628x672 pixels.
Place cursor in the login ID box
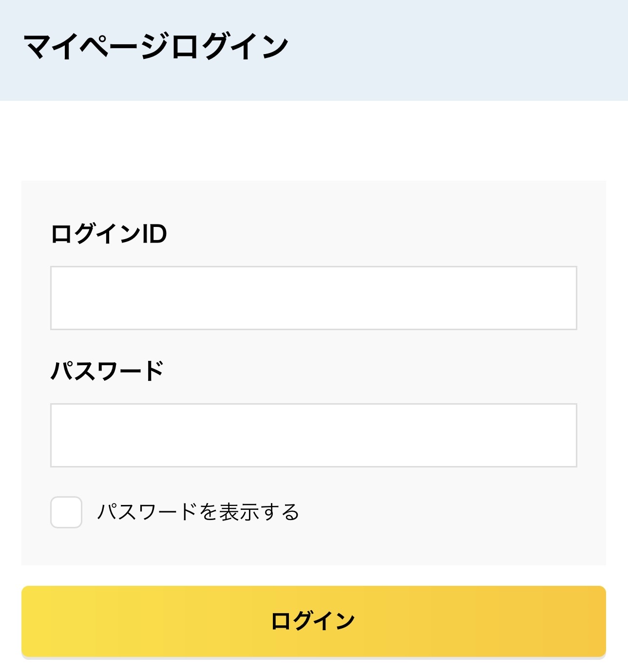(313, 298)
